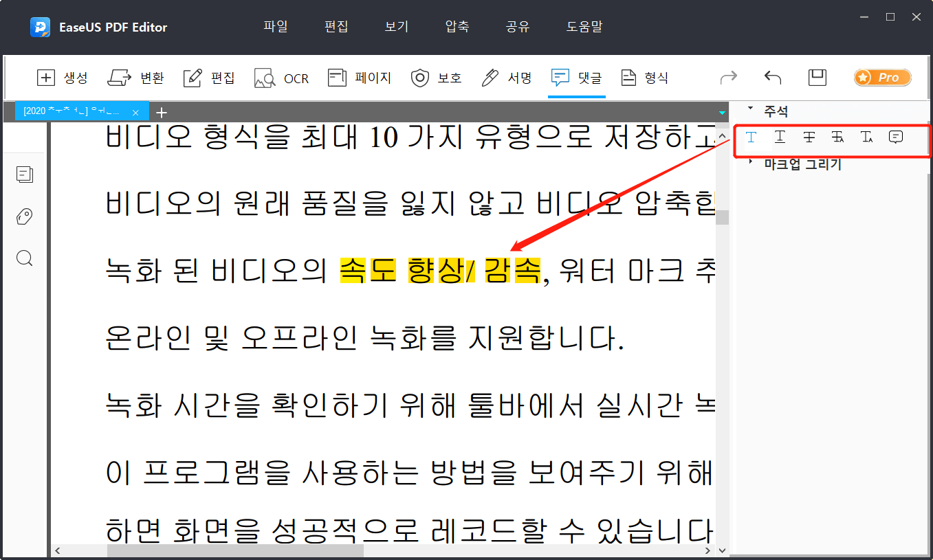Screen dimensions: 933x560
Task: Select the underline text annotation tool
Action: [x=780, y=137]
